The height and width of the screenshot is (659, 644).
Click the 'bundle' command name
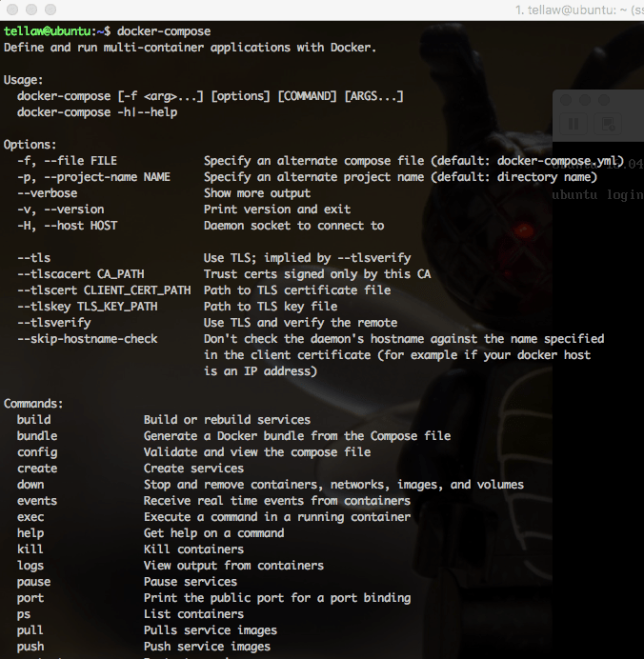37,436
